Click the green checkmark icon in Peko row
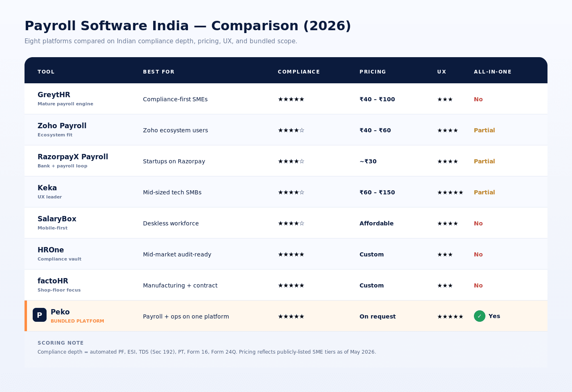This screenshot has height=392, width=572. (480, 316)
